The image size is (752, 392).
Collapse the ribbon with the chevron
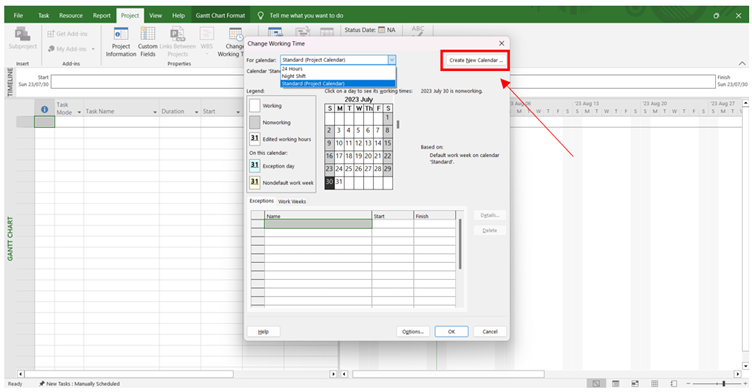742,63
